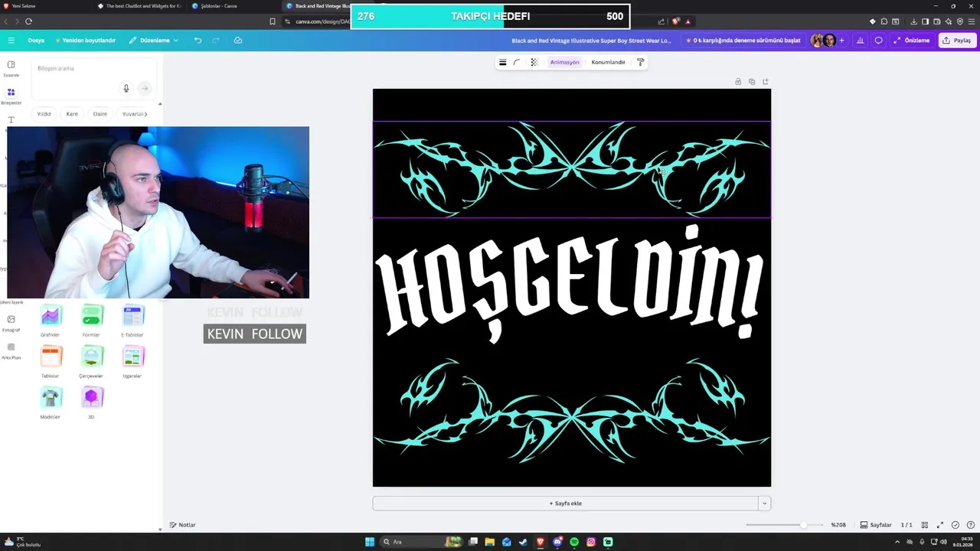Click Yeniden boyutlandır resize option
This screenshot has width=980, height=551.
coord(85,41)
